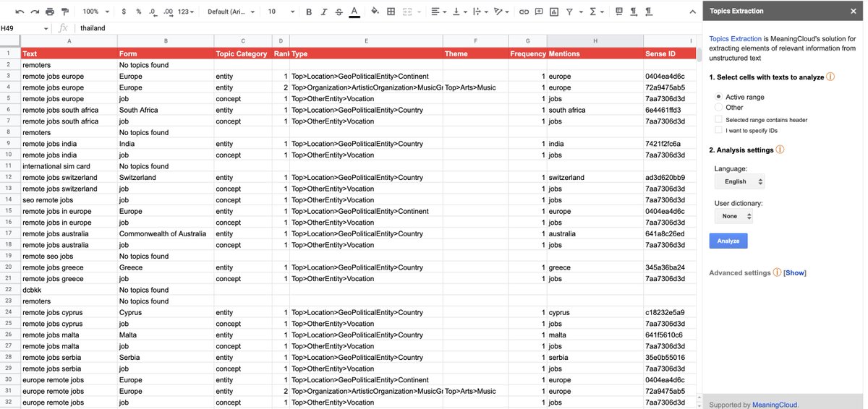Click the merge cells icon
Image resolution: width=868 pixels, height=409 pixels.
407,12
